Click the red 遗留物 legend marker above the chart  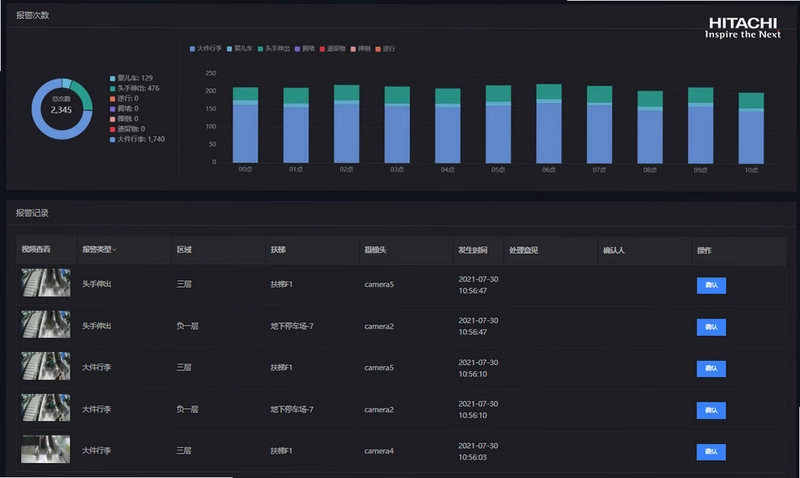click(322, 49)
